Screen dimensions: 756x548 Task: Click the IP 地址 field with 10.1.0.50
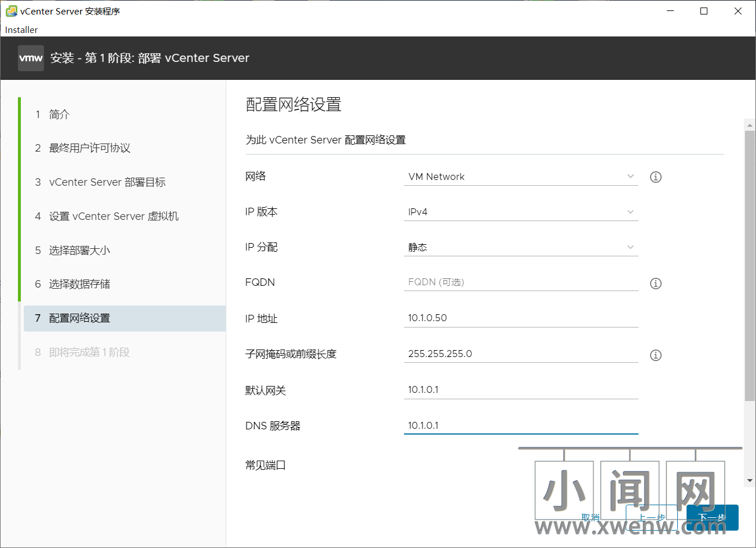(x=521, y=318)
